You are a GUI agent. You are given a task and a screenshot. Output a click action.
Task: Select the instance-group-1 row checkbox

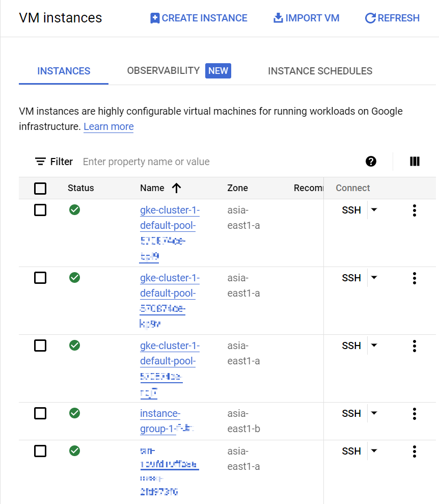[x=40, y=413]
